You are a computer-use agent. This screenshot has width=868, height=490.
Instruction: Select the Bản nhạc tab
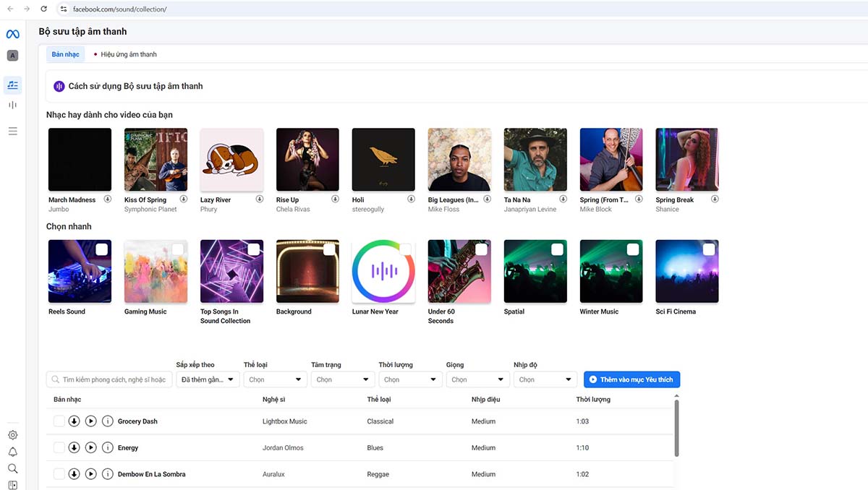coord(66,54)
